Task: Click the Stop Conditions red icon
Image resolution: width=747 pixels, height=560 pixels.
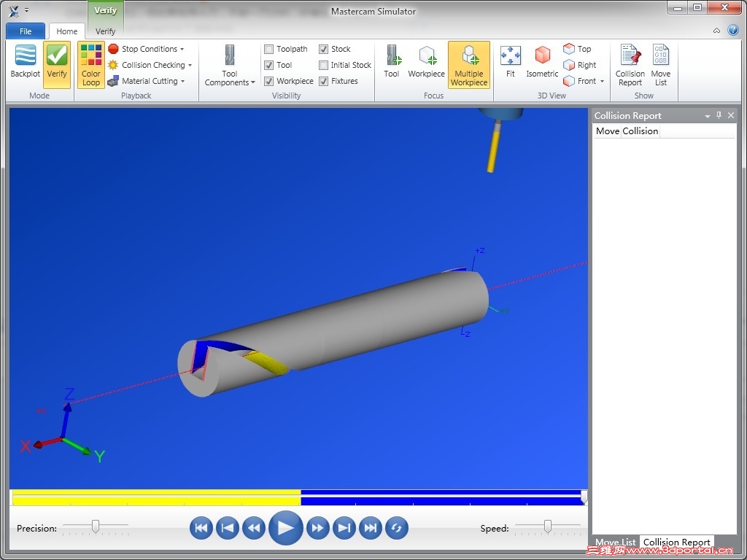Action: point(113,49)
